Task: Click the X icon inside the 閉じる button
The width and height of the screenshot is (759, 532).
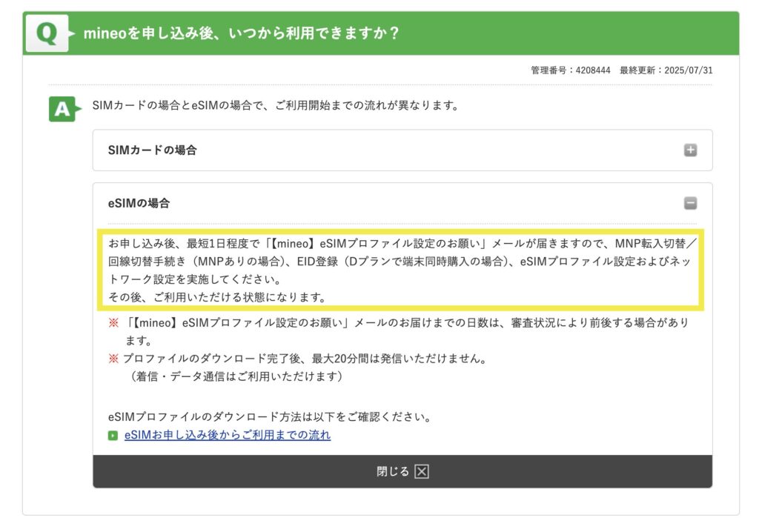Action: (420, 471)
